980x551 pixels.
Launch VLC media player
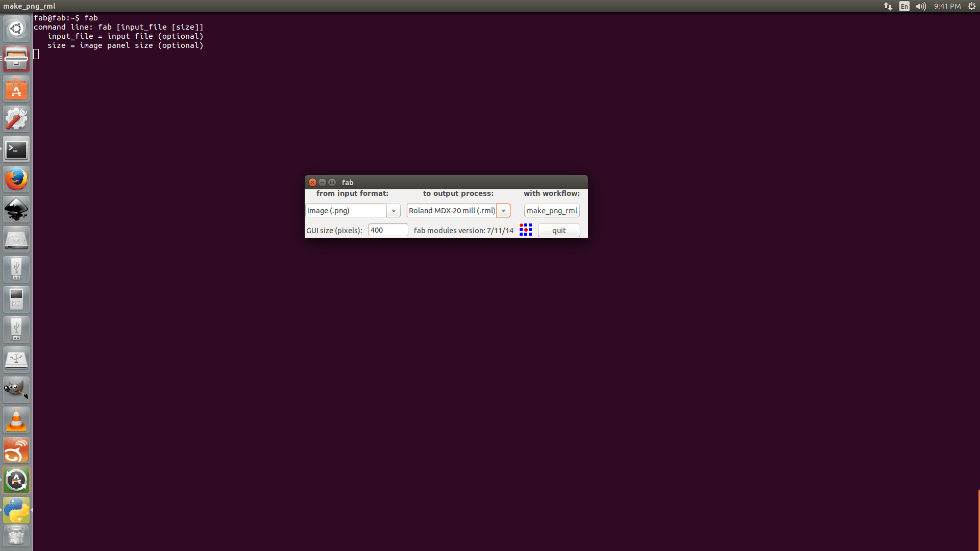16,420
